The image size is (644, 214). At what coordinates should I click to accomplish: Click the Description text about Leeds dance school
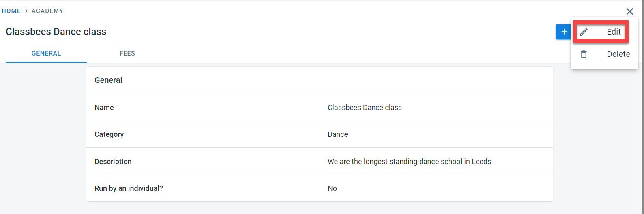tap(409, 162)
